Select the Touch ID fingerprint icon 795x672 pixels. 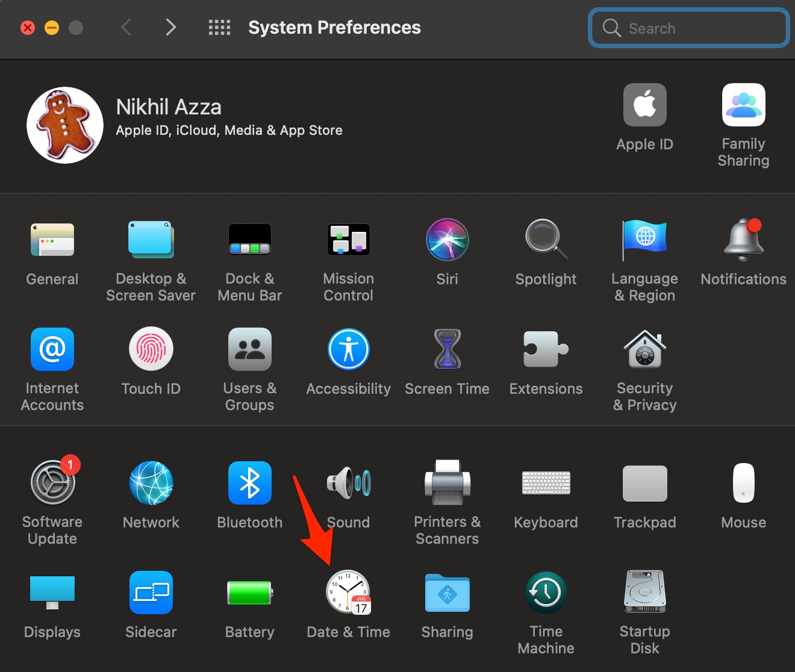[151, 350]
